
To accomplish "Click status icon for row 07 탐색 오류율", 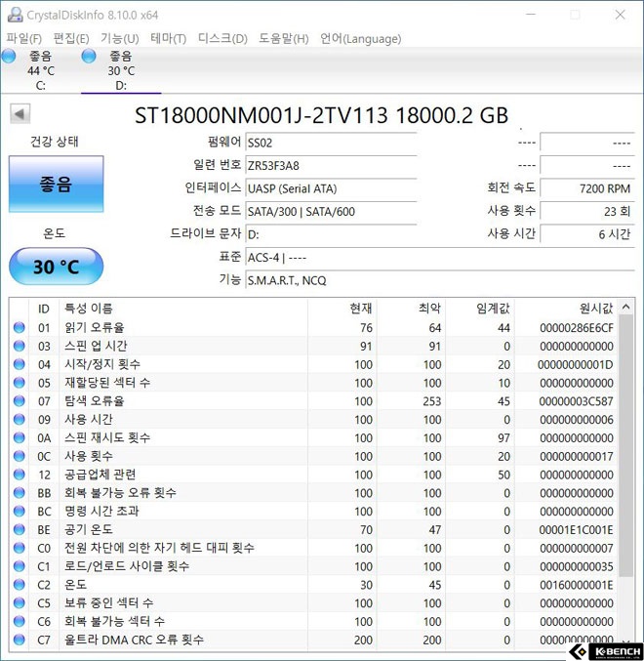I will (x=20, y=401).
